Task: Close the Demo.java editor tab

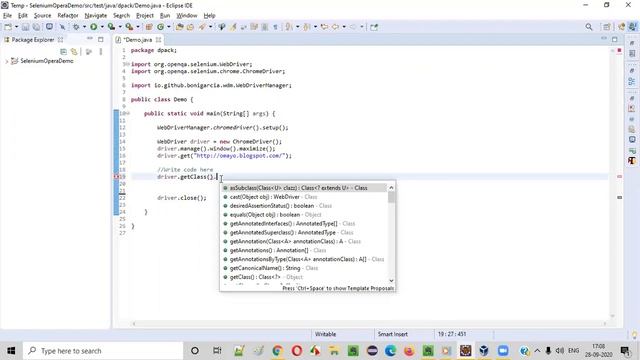Action: click(158, 40)
